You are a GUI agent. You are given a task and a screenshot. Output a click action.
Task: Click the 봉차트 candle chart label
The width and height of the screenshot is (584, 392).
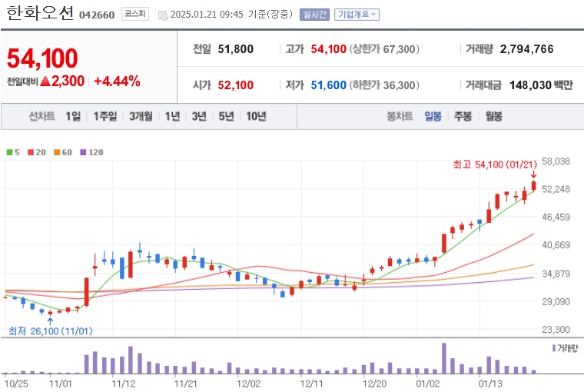[400, 116]
